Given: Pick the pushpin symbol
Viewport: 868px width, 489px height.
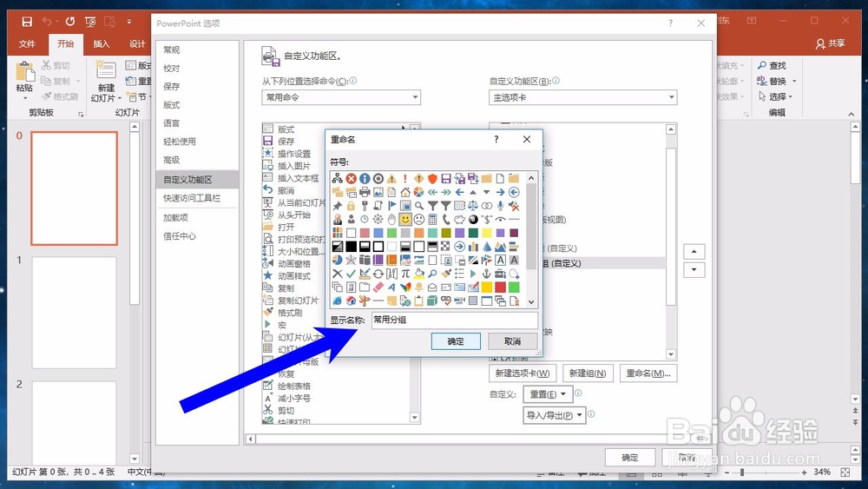Looking at the screenshot, I should coord(338,206).
